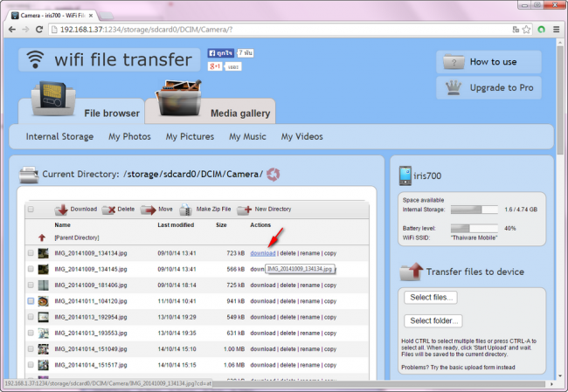
Task: Check the box for IMG_20141009_134145.jpg
Action: [31, 269]
